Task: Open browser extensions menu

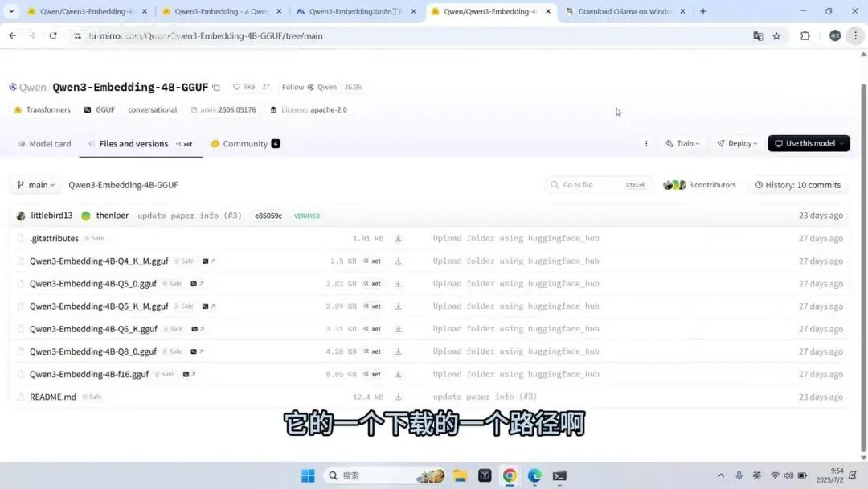Action: pyautogui.click(x=805, y=36)
